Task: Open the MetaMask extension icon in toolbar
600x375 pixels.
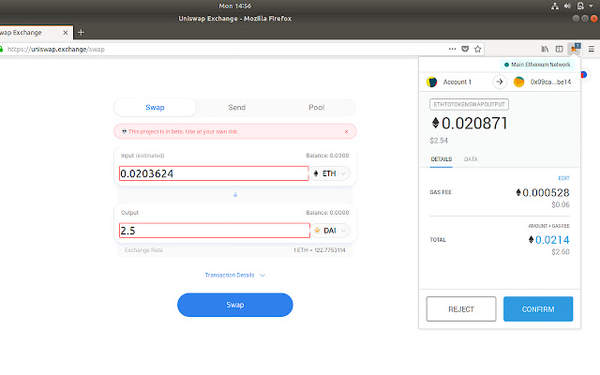Action: 575,49
